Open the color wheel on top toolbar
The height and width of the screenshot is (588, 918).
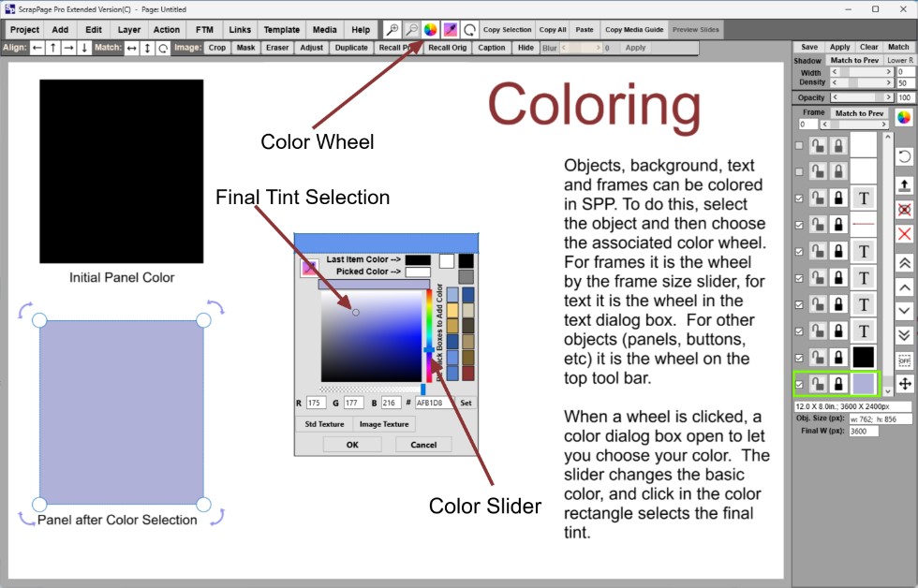[431, 30]
